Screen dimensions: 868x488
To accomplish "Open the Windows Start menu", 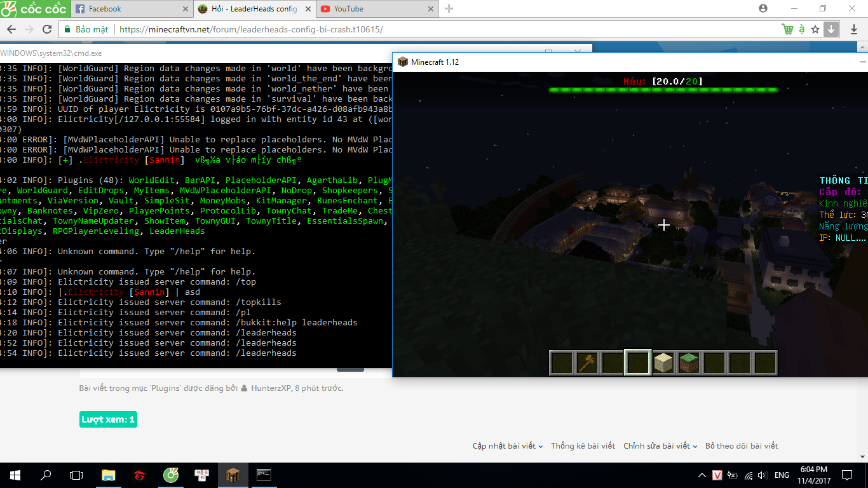I will click(x=15, y=475).
